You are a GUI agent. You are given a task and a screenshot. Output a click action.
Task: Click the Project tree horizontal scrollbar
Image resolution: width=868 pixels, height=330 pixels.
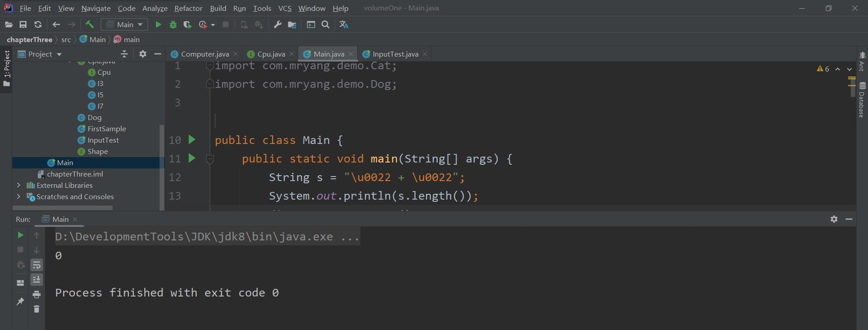(x=63, y=208)
